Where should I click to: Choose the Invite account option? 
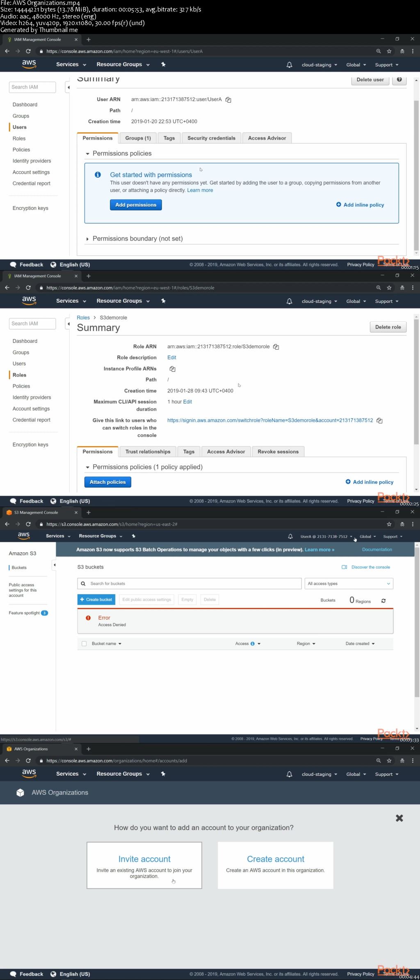point(144,865)
